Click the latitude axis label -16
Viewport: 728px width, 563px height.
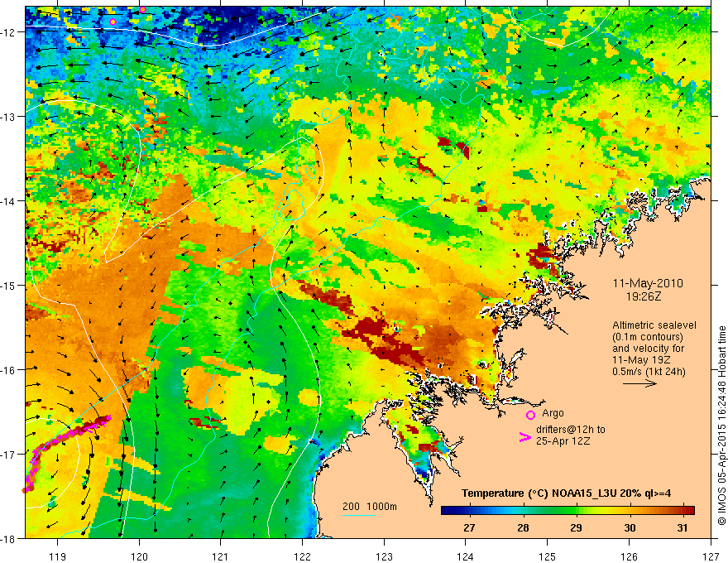pos(8,370)
